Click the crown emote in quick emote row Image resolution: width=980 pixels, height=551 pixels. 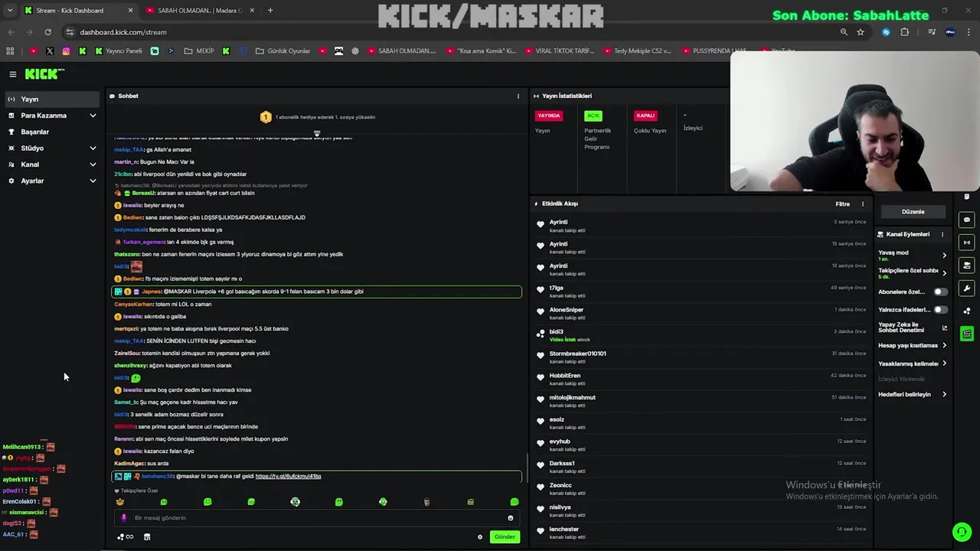tap(120, 502)
